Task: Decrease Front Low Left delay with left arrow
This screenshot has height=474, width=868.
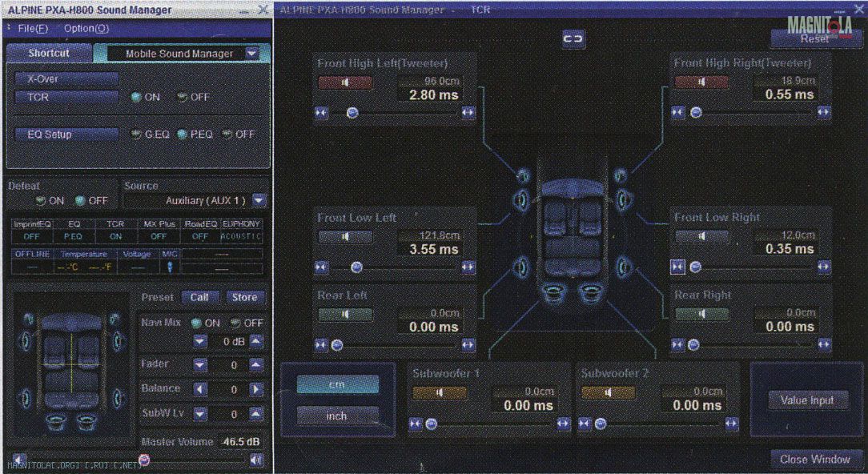Action: 321,268
